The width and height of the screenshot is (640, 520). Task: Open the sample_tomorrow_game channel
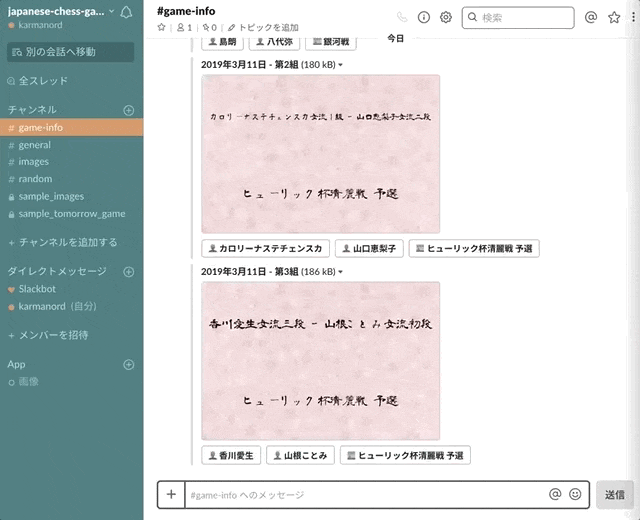[x=71, y=214]
